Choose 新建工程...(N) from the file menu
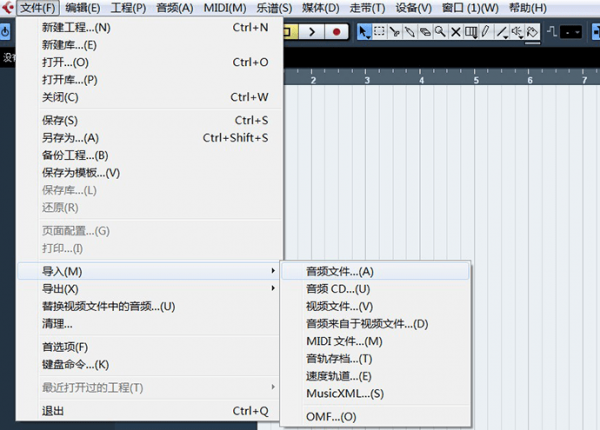Viewport: 600px width, 430px height. click(150, 28)
